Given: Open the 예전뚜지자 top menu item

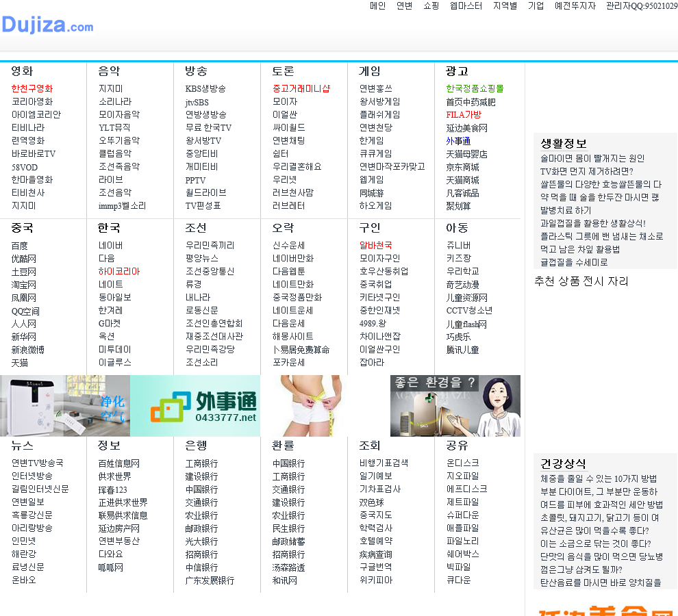Looking at the screenshot, I should pos(575,5).
